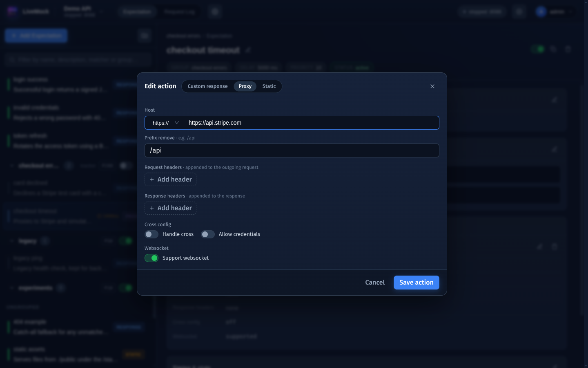Enable the Handle cross toggle
Image resolution: width=588 pixels, height=368 pixels.
151,234
